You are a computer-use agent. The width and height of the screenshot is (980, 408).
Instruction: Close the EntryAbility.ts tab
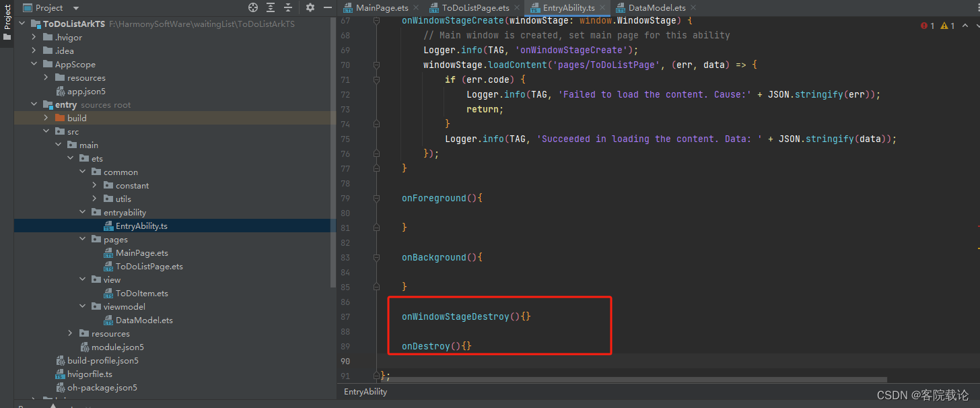pyautogui.click(x=602, y=8)
